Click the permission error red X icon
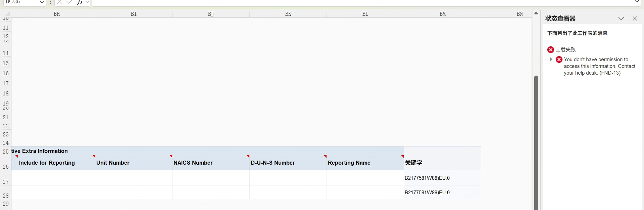This screenshot has width=644, height=210. coord(559,59)
